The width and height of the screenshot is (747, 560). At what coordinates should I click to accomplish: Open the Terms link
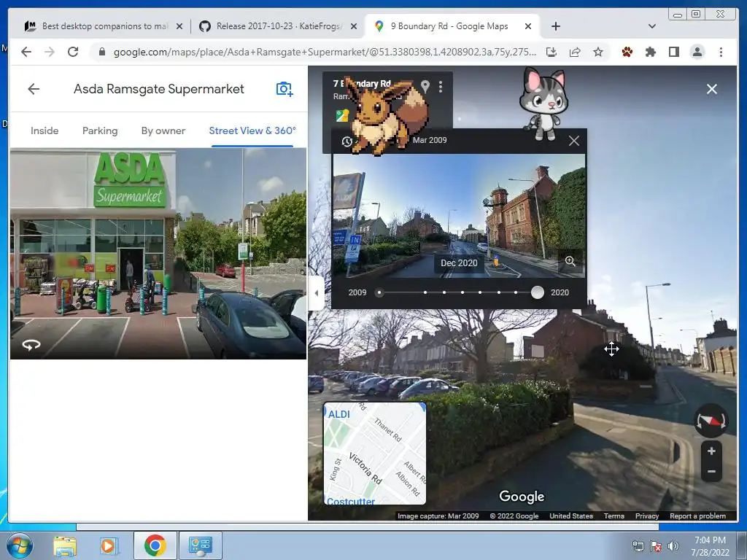614,516
